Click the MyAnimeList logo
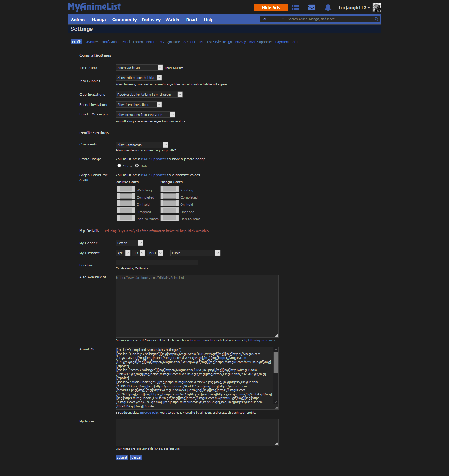This screenshot has width=449, height=476. coord(94,7)
